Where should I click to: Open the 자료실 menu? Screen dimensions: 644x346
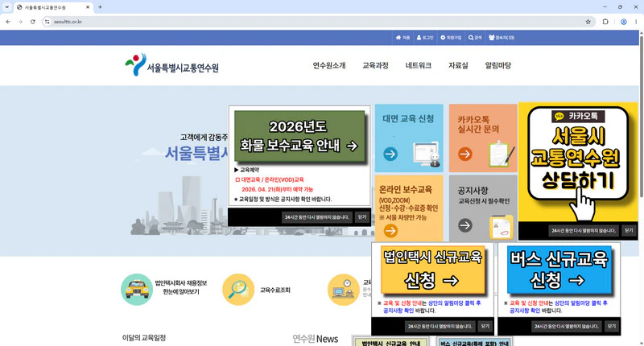coord(458,65)
